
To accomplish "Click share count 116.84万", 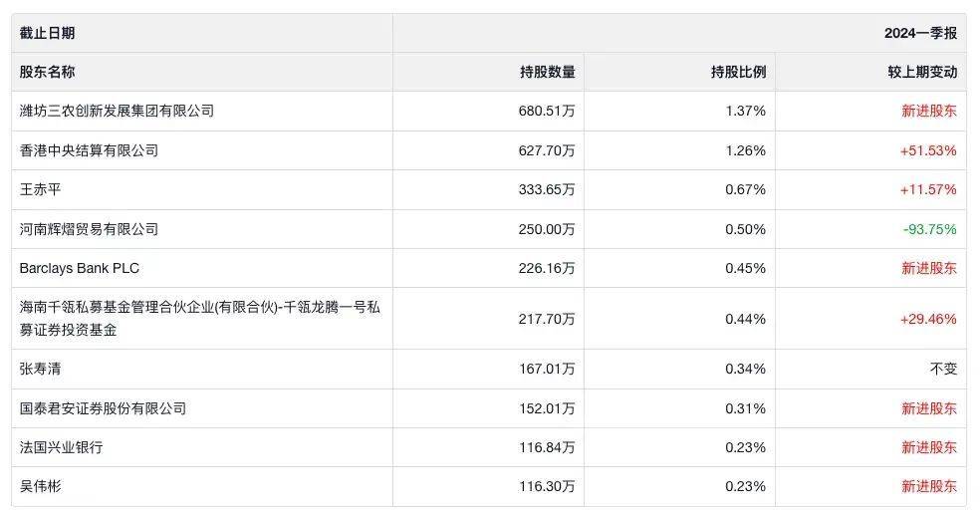I will click(547, 447).
